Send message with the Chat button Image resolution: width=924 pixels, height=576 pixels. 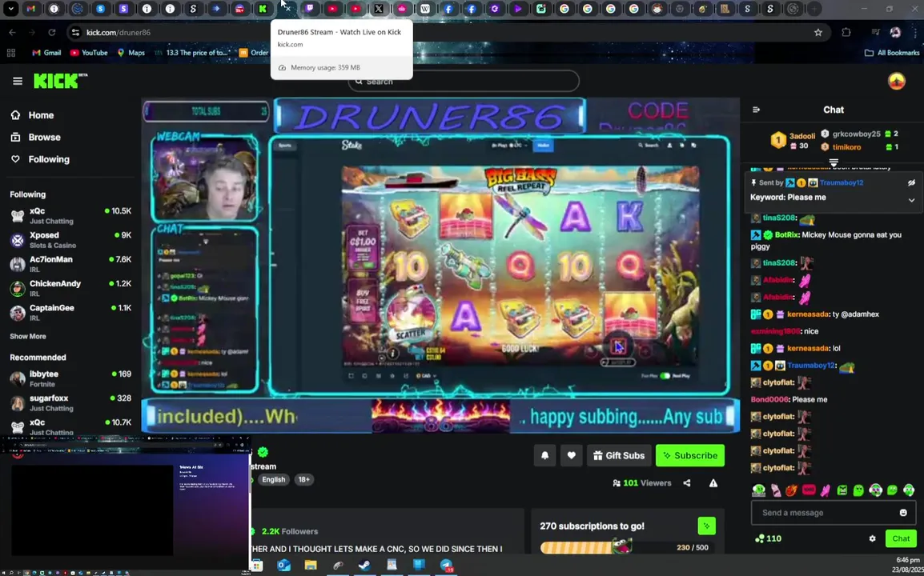pos(901,538)
